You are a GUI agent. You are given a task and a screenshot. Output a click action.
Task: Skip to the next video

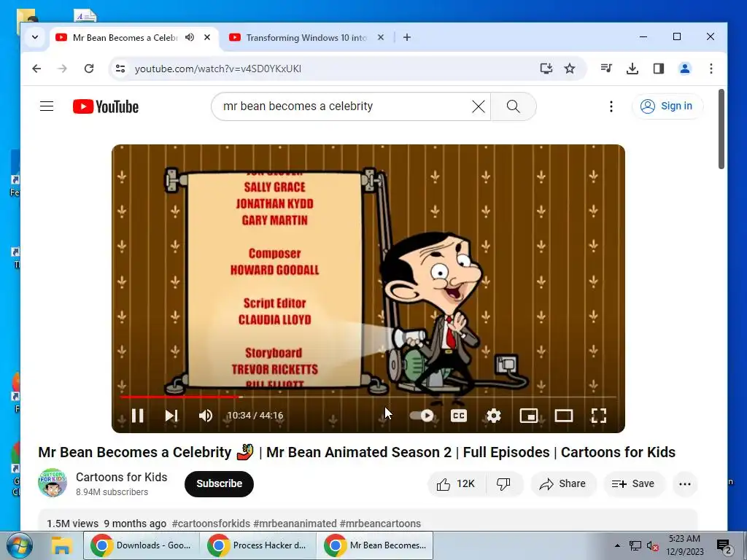(171, 416)
